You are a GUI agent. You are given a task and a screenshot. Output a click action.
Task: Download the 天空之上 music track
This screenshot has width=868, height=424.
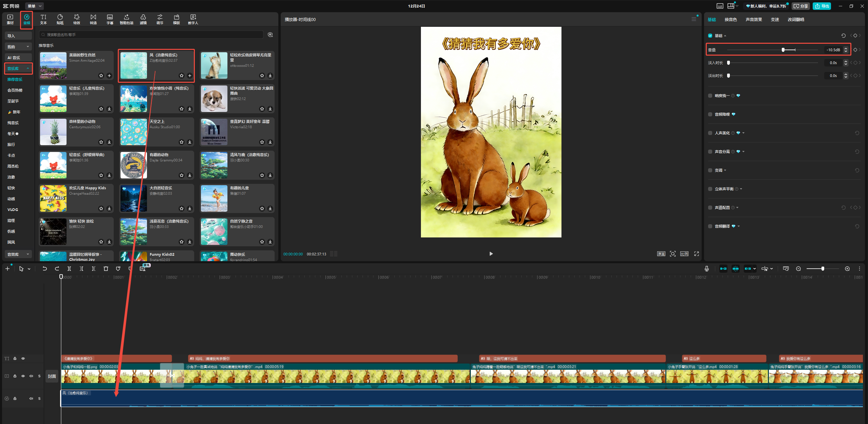click(190, 142)
